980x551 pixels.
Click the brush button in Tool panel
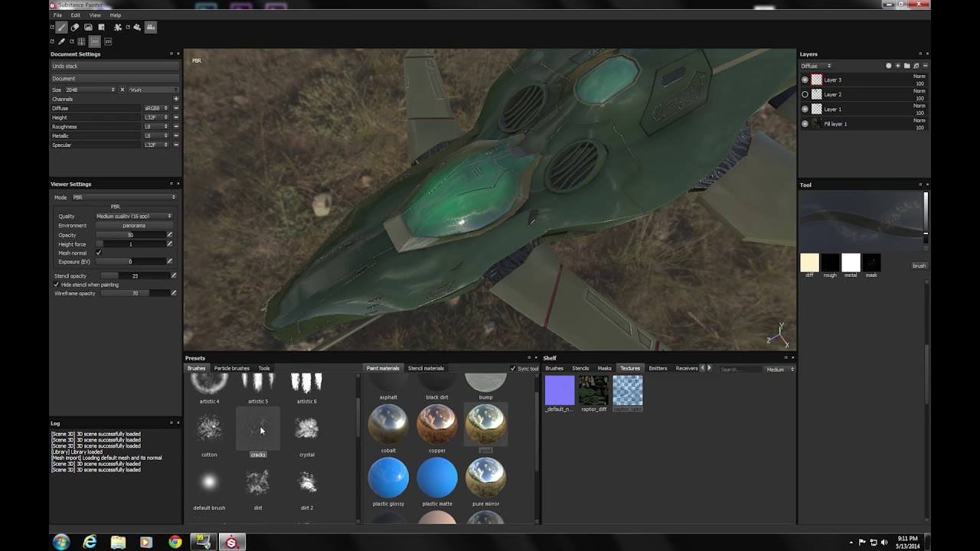tap(919, 266)
